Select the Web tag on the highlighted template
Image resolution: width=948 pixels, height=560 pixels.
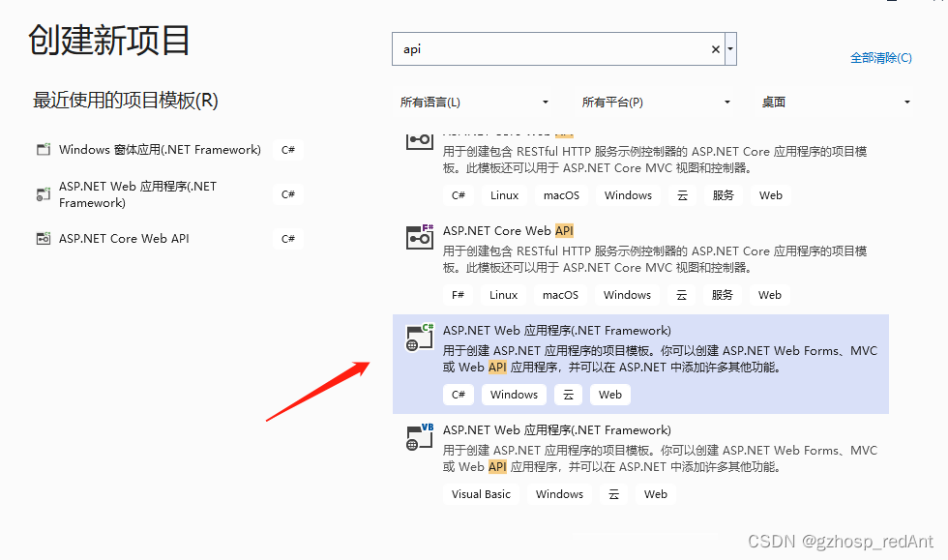609,394
